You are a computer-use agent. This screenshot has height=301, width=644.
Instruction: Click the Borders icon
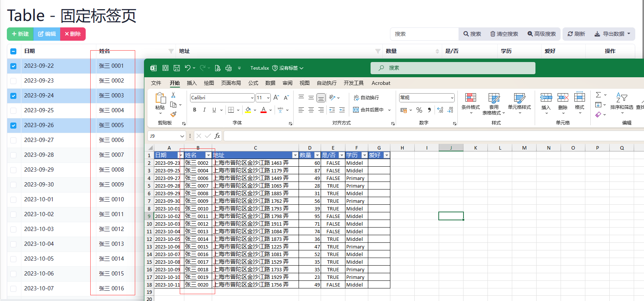231,110
